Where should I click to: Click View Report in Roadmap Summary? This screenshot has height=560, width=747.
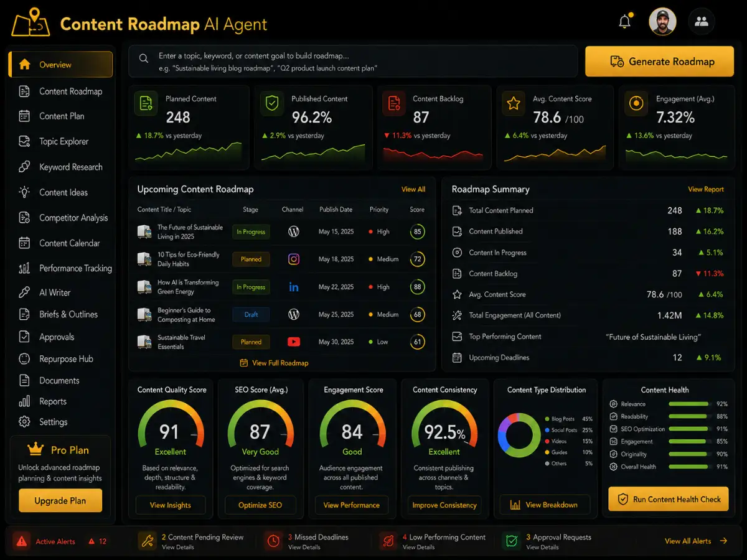click(x=706, y=189)
